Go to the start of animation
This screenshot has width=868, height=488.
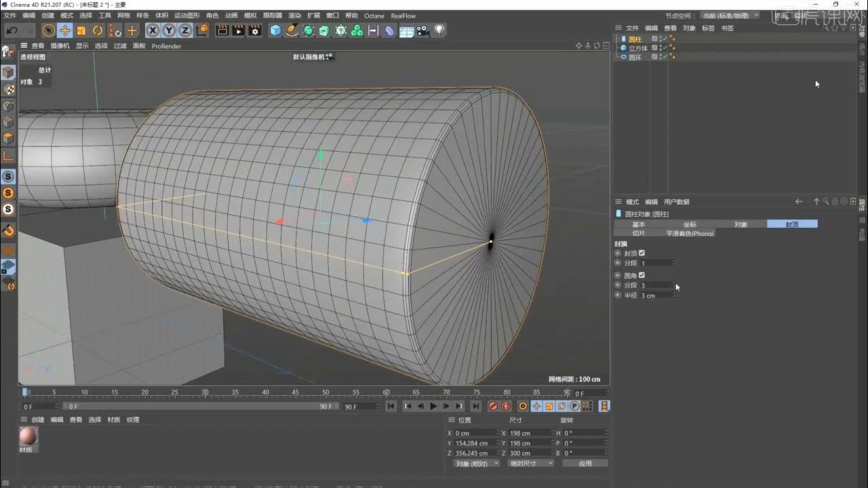pyautogui.click(x=391, y=406)
